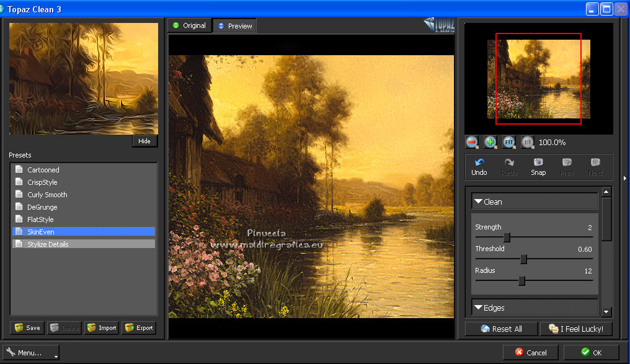The width and height of the screenshot is (630, 364).
Task: Select the SkinEven preset
Action: pos(84,231)
